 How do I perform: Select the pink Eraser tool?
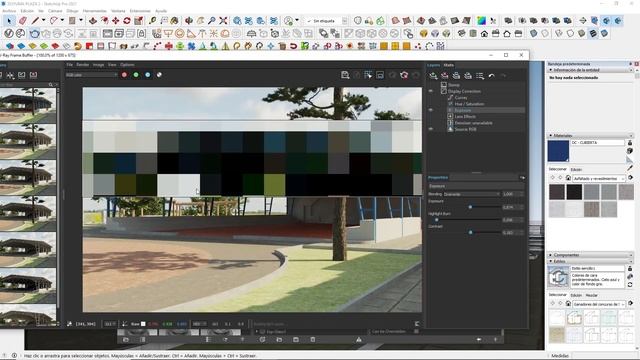[x=23, y=20]
